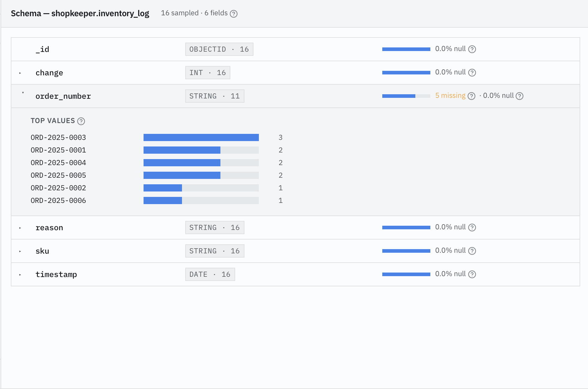Select the change field name

point(49,73)
